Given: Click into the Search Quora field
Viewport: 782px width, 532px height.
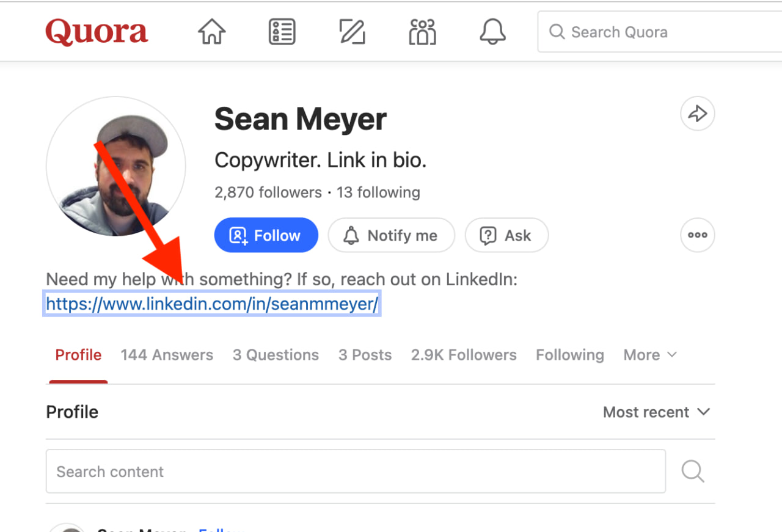Looking at the screenshot, I should point(660,32).
